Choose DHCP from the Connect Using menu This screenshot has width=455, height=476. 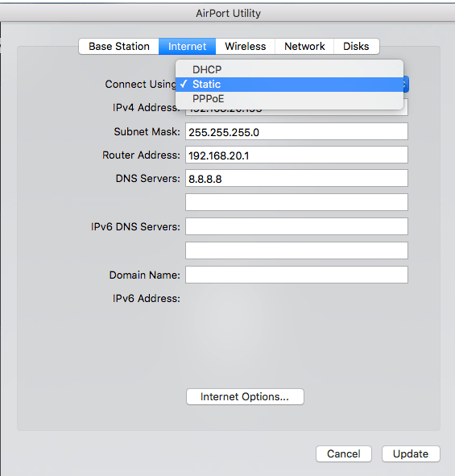click(289, 69)
